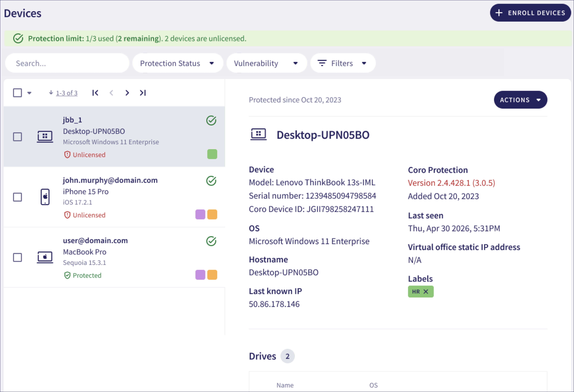574x392 pixels.
Task: Open the ACTIONS menu
Action: 520,100
